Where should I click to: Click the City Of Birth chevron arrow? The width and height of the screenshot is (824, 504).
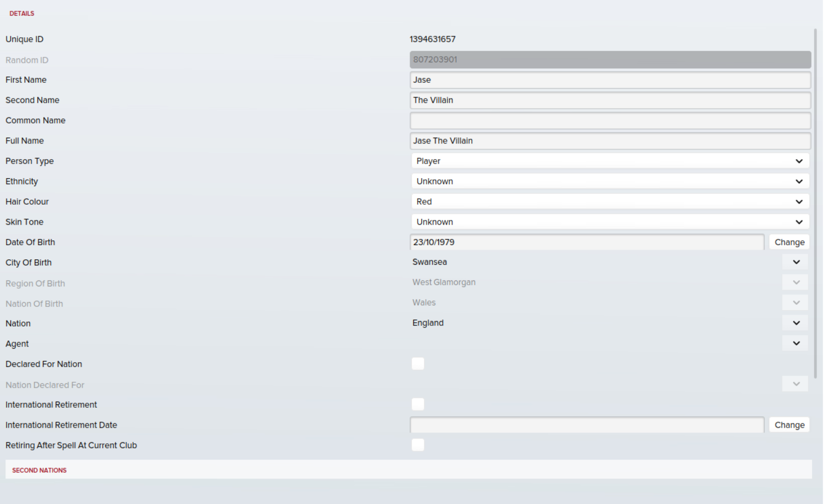tap(795, 262)
